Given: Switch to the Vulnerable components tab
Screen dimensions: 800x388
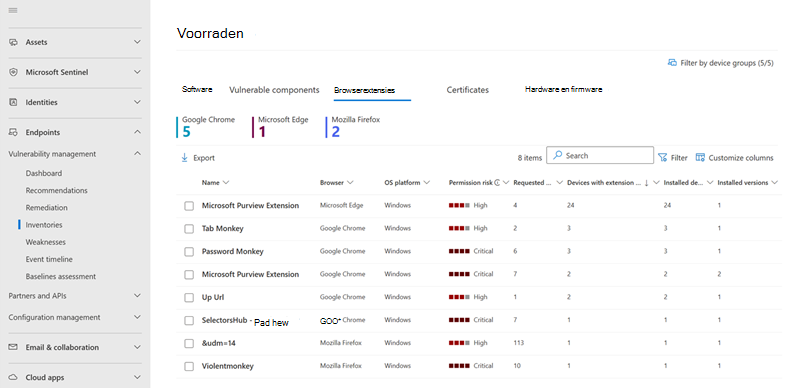Looking at the screenshot, I should point(274,90).
